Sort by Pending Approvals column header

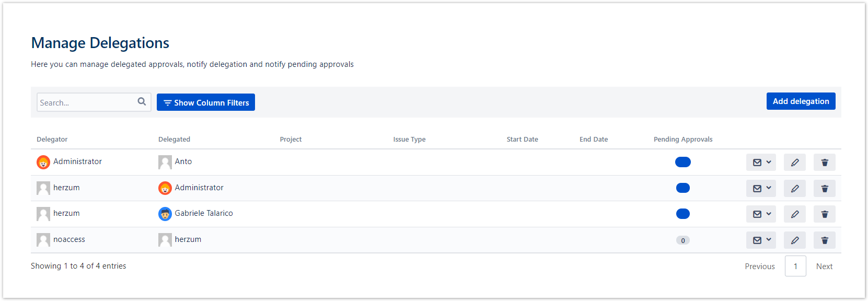682,140
